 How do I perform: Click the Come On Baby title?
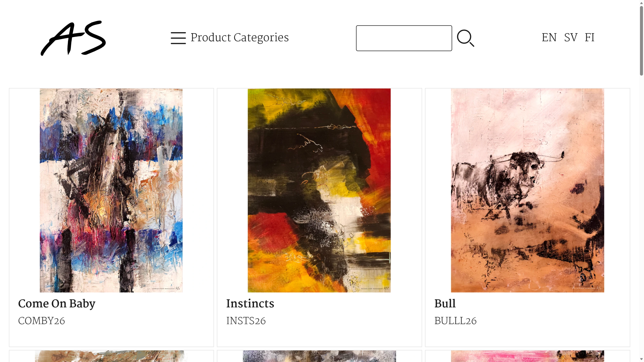pyautogui.click(x=57, y=303)
